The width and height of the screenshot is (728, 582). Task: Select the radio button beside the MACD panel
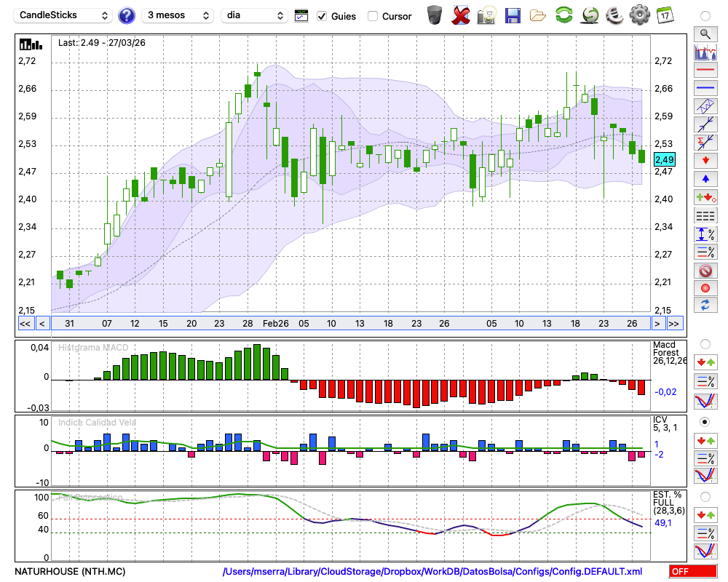click(x=705, y=343)
